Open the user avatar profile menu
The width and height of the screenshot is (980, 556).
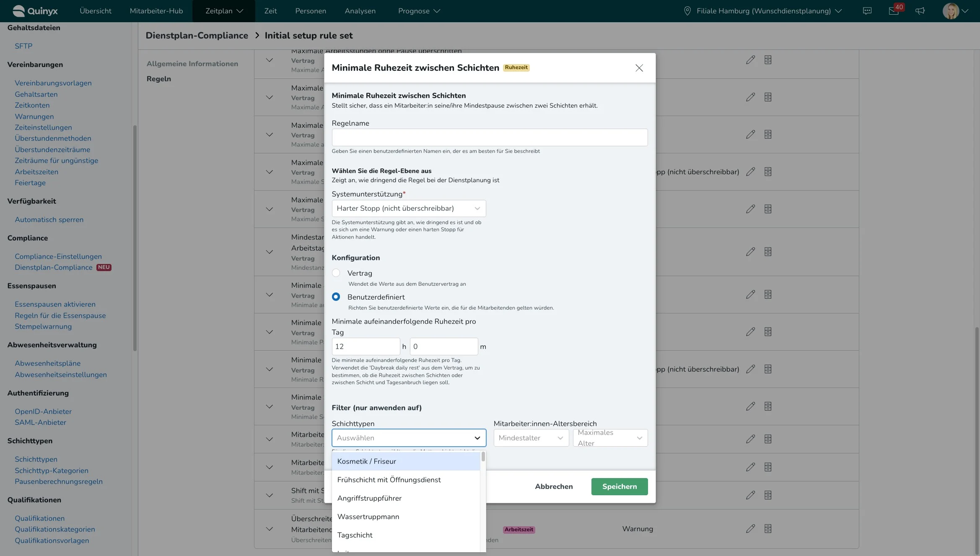pos(951,11)
